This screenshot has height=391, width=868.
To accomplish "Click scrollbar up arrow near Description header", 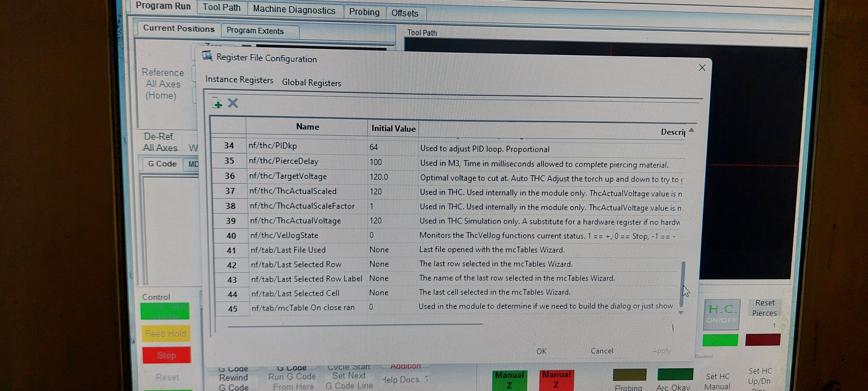I will click(691, 130).
